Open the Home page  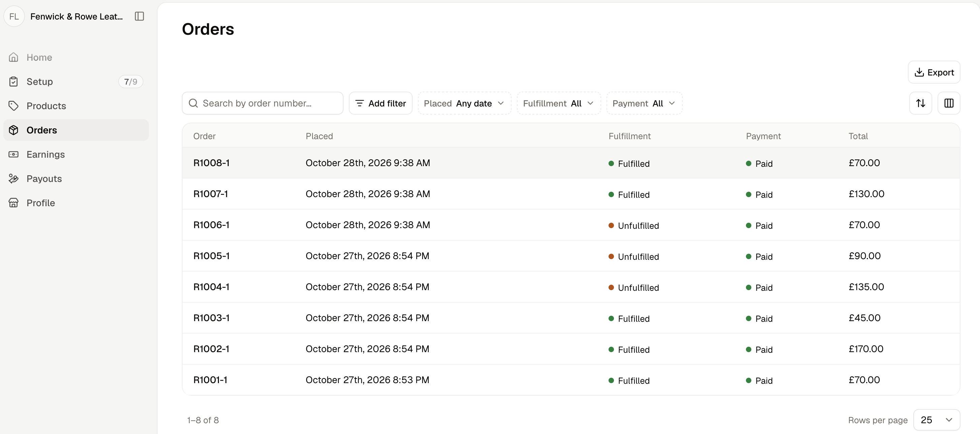[x=76, y=57]
